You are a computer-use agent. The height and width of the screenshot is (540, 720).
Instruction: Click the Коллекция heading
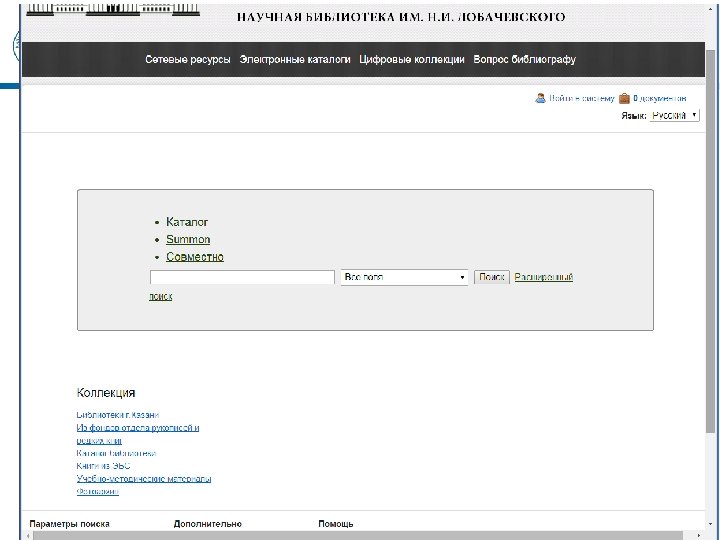tap(106, 393)
